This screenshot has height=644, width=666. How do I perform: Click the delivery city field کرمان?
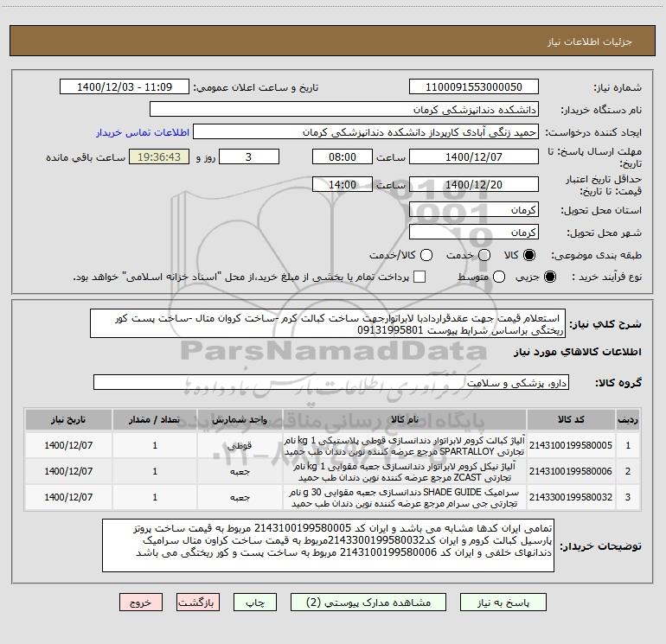(x=474, y=233)
